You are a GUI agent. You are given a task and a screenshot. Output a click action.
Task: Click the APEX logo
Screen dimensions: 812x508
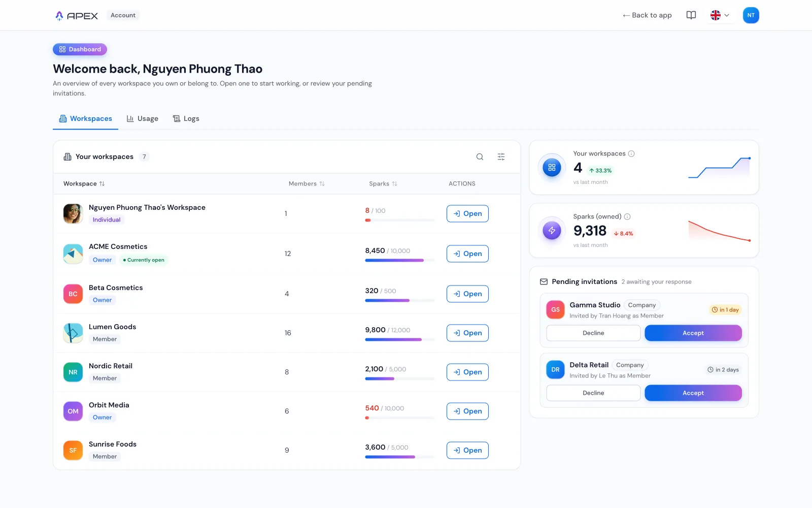tap(76, 15)
